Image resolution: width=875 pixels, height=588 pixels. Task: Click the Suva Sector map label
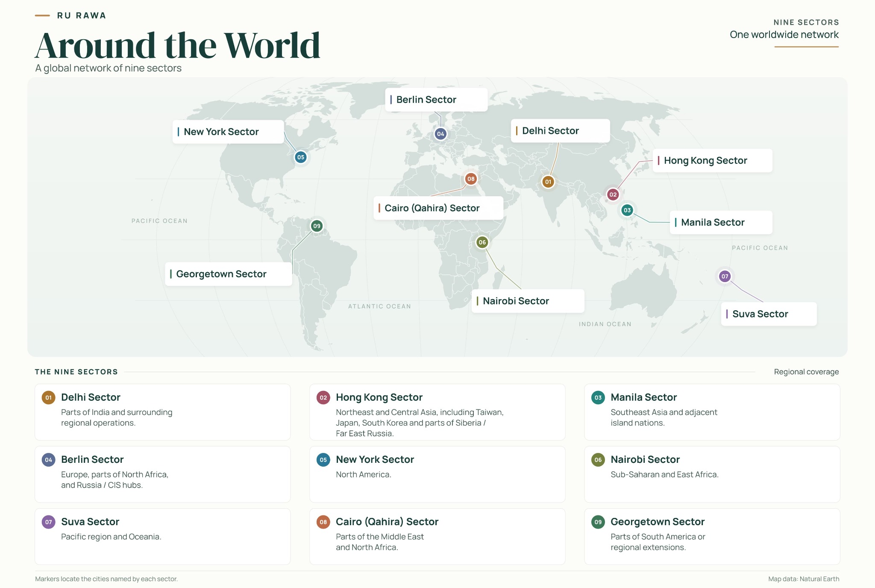click(769, 314)
